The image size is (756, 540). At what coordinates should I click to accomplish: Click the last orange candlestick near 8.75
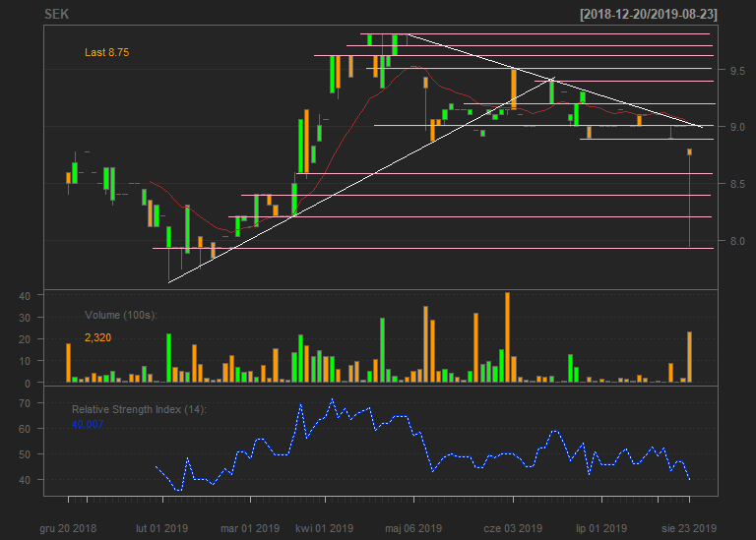[689, 152]
